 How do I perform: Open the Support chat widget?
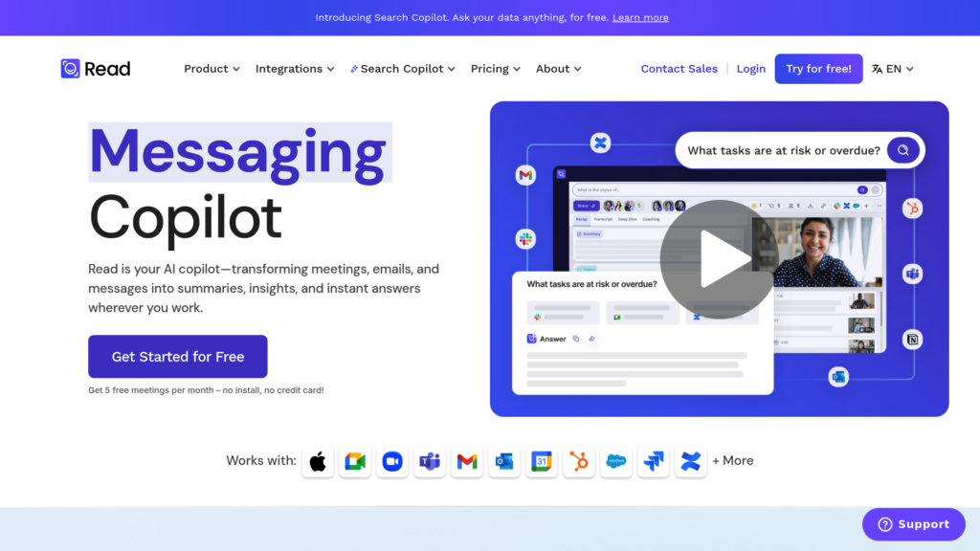pos(914,524)
